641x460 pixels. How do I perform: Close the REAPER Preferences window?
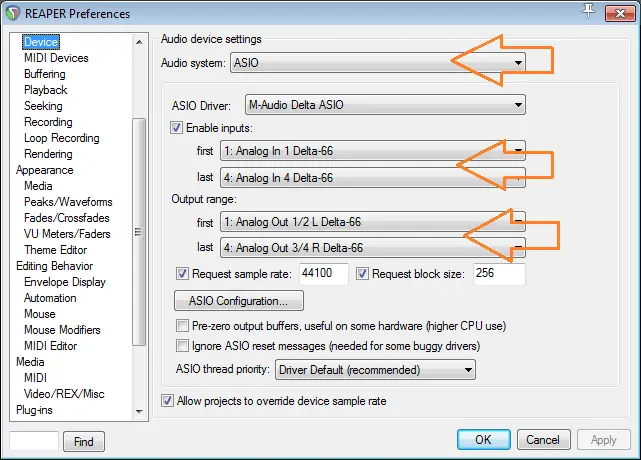[620, 13]
